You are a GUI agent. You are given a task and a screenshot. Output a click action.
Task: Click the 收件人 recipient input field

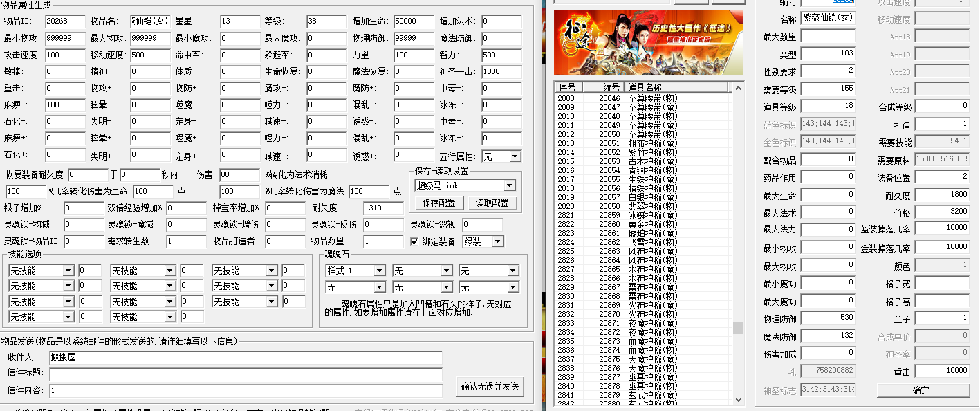[x=245, y=358]
